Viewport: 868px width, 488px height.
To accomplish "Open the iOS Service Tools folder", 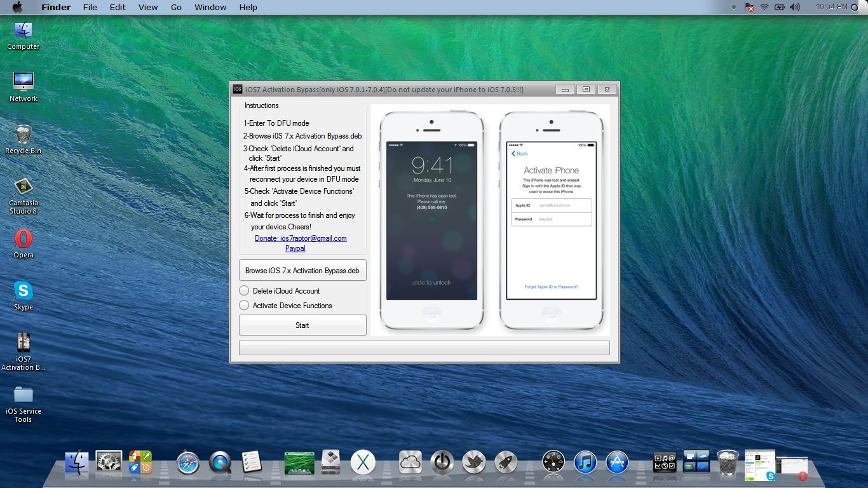I will coord(24,395).
